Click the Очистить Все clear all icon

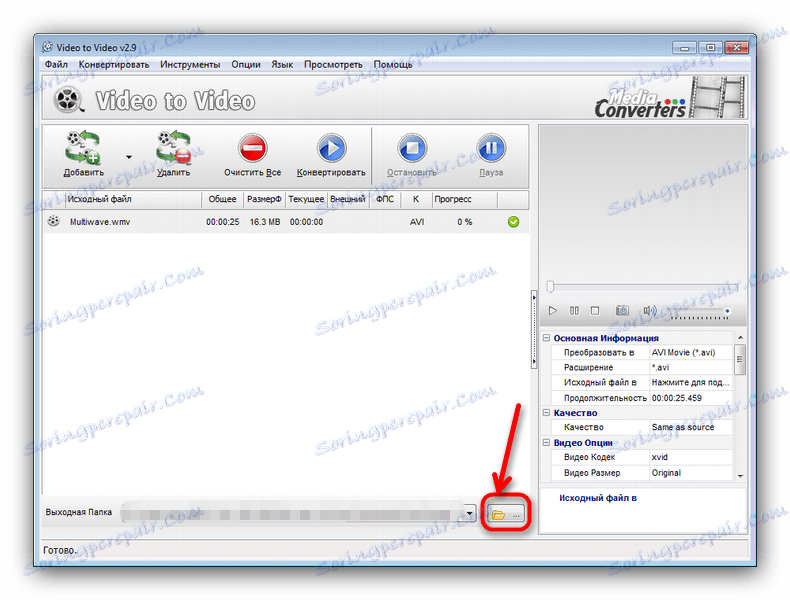coord(252,148)
